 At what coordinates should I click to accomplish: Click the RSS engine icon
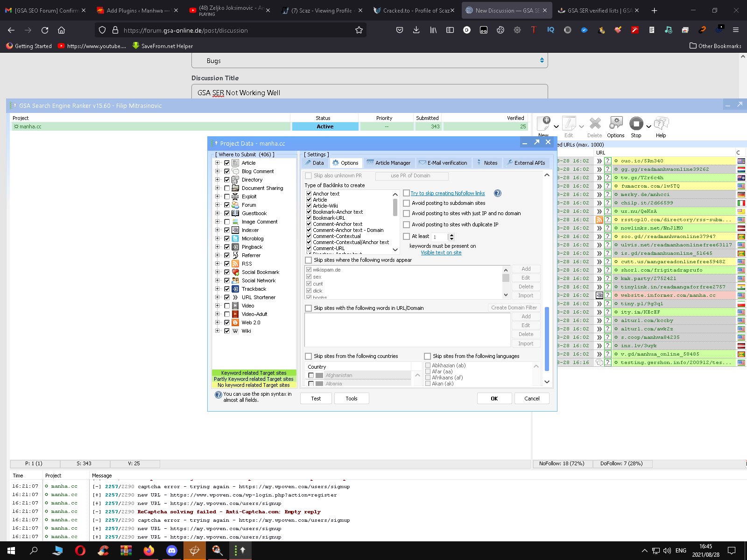(235, 264)
